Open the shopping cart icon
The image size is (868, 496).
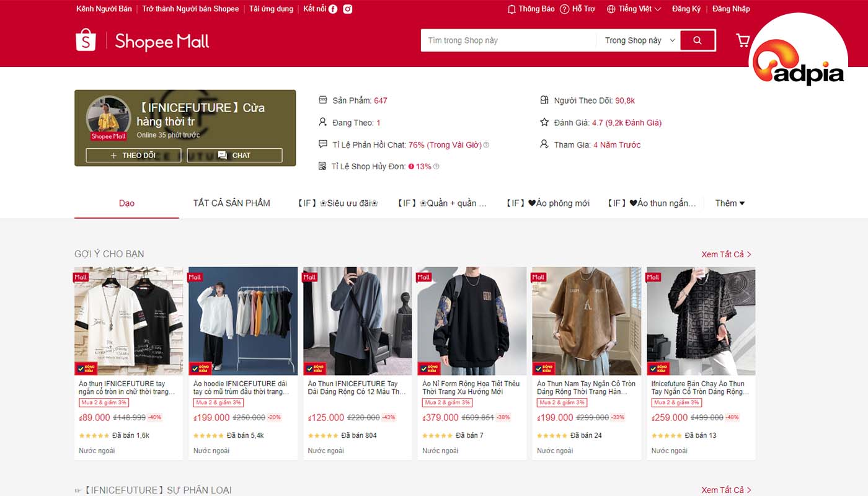pos(742,40)
